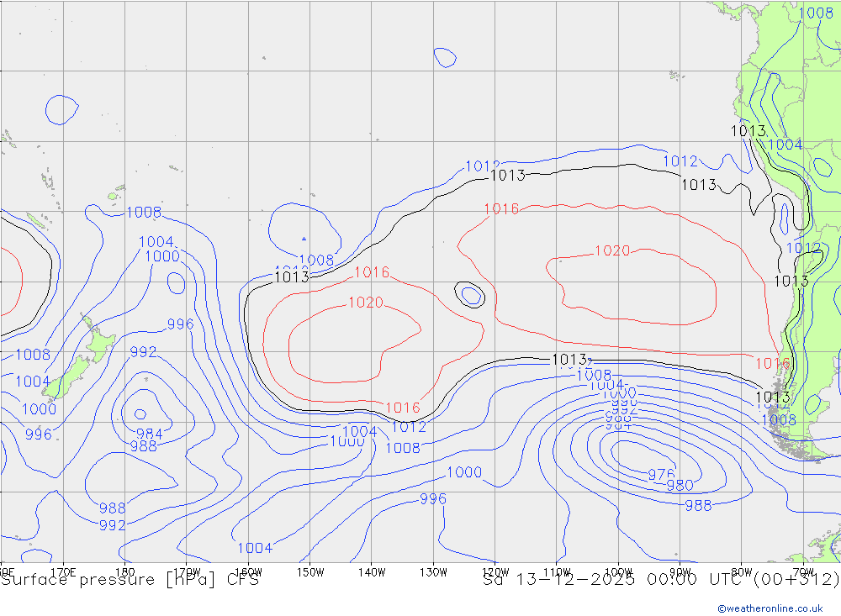Click the blue 996 label above 130W
This screenshot has height=616, width=841.
[433, 499]
